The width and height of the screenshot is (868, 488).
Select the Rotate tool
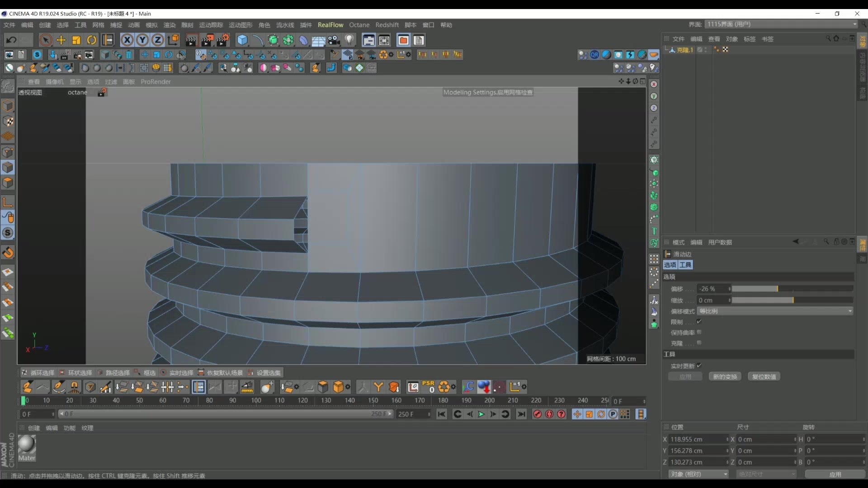(92, 40)
